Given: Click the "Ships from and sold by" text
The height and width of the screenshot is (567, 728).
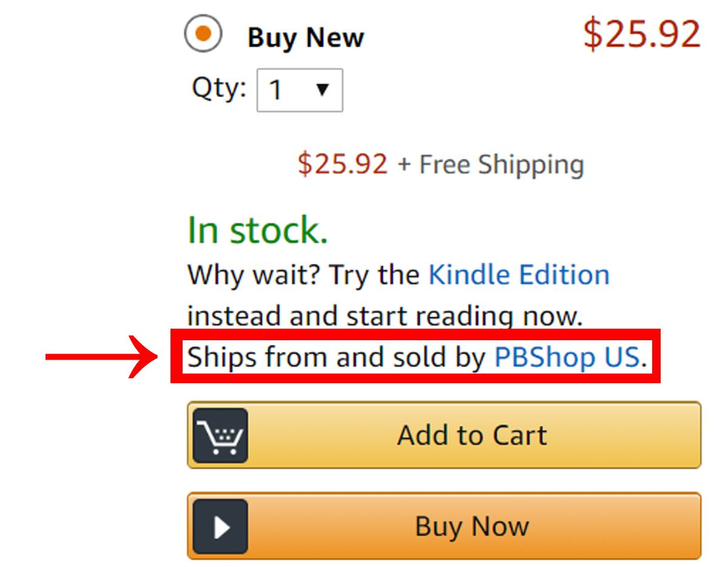Looking at the screenshot, I should click(x=336, y=357).
